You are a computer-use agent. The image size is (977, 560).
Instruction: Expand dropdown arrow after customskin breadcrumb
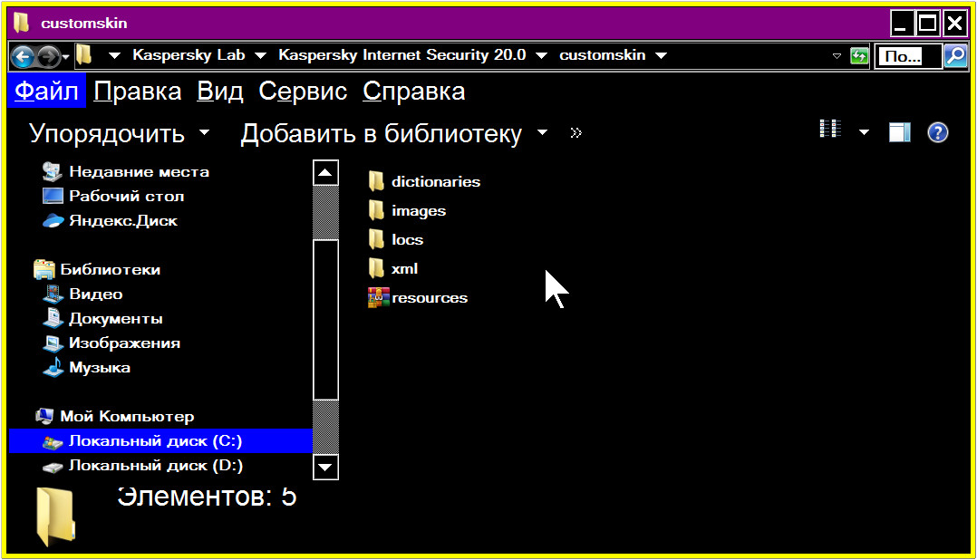coord(661,56)
